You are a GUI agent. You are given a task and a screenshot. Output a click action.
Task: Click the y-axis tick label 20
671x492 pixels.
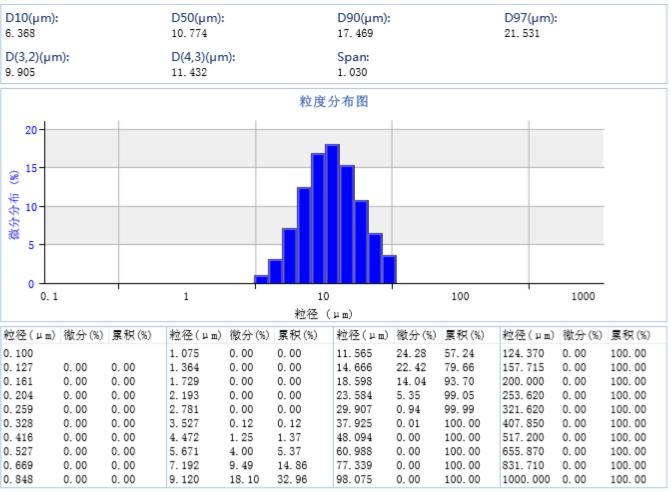pyautogui.click(x=31, y=130)
